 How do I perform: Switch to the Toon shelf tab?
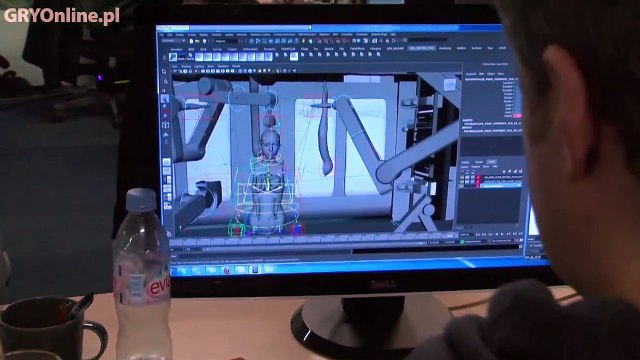[x=490, y=48]
